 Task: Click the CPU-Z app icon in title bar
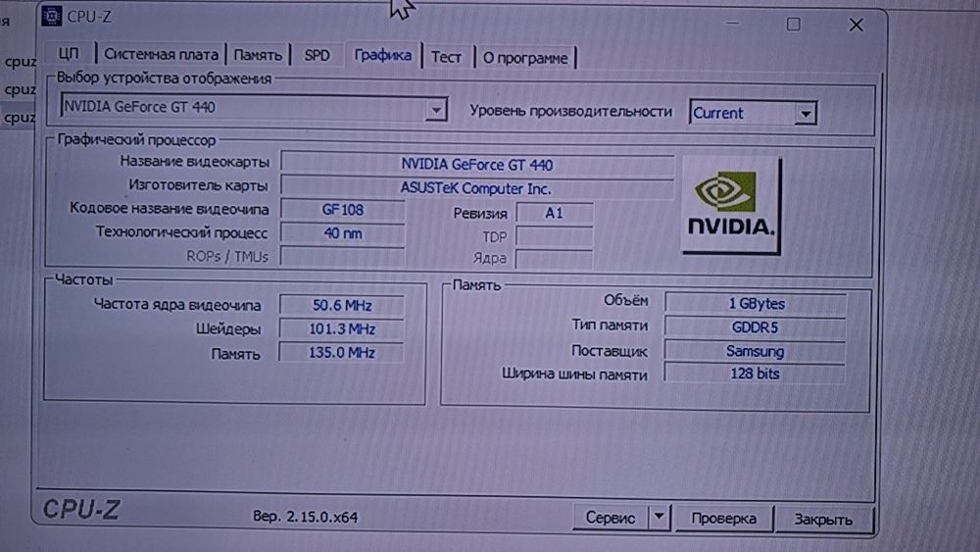pyautogui.click(x=52, y=17)
